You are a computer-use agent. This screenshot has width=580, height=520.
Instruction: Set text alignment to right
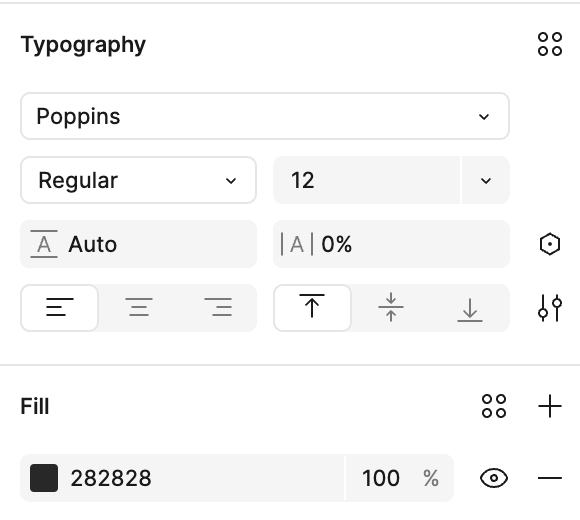pyautogui.click(x=218, y=308)
